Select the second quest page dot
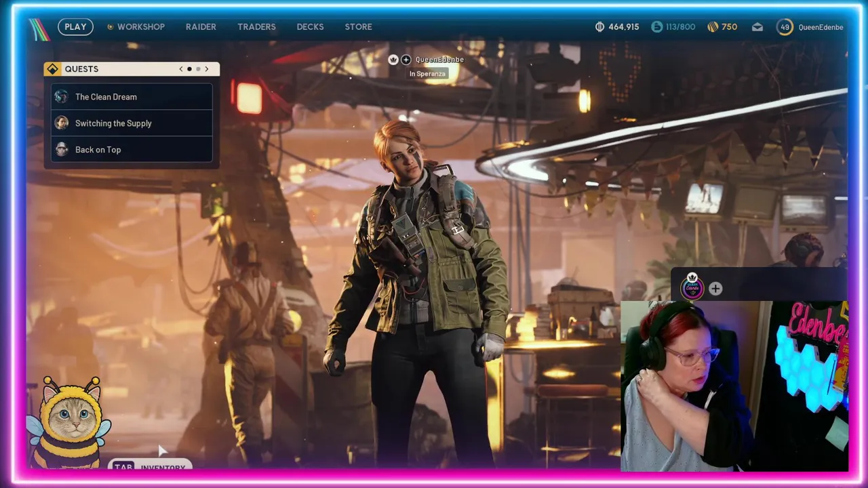This screenshot has height=488, width=868. pyautogui.click(x=198, y=69)
